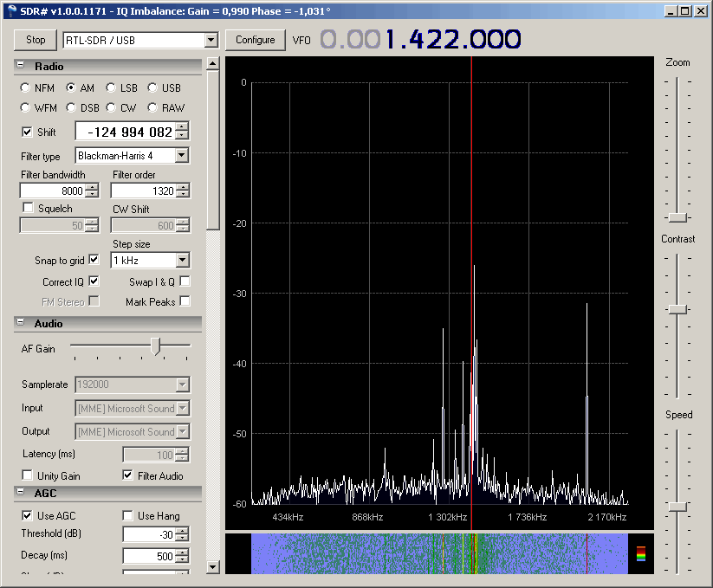
Task: Choose USB demodulation mode
Action: (152, 87)
